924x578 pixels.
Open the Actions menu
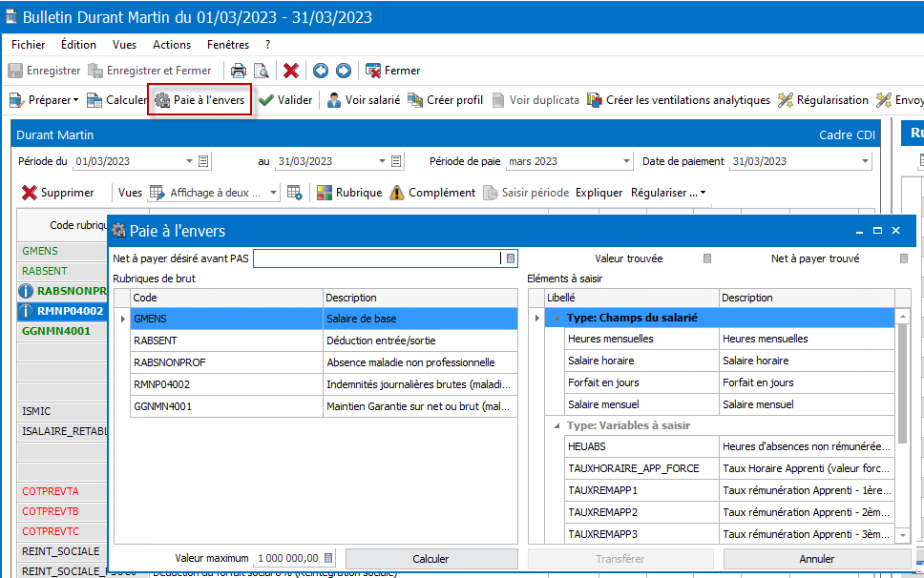[x=172, y=45]
